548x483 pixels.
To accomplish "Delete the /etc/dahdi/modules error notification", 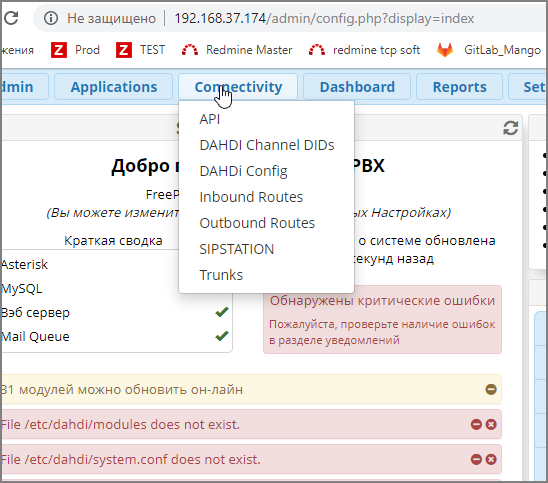I will click(x=491, y=424).
